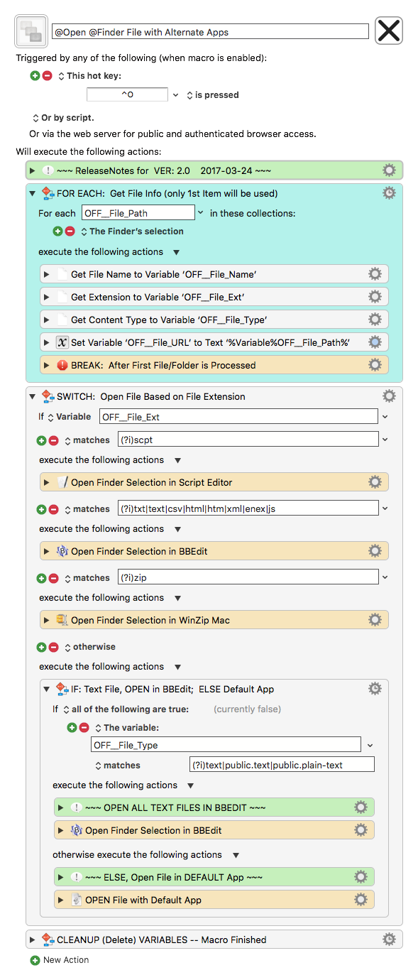Viewport: 418px width, 980px height.
Task: Click gear on CLEANUP VARIABLES action
Action: point(389,940)
